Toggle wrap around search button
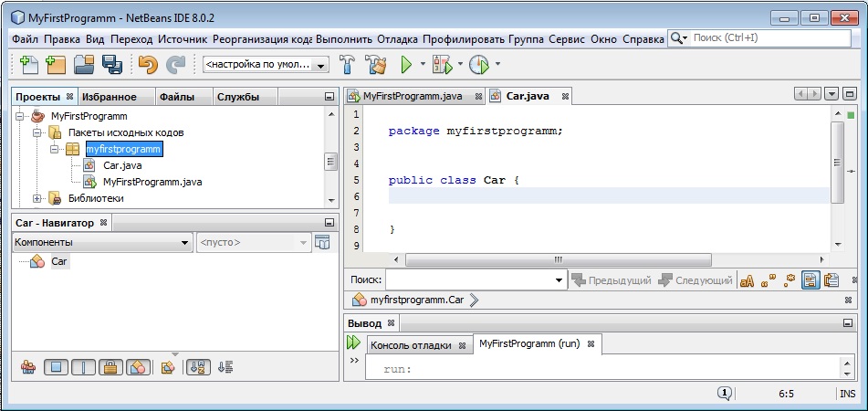868x411 pixels. (831, 280)
